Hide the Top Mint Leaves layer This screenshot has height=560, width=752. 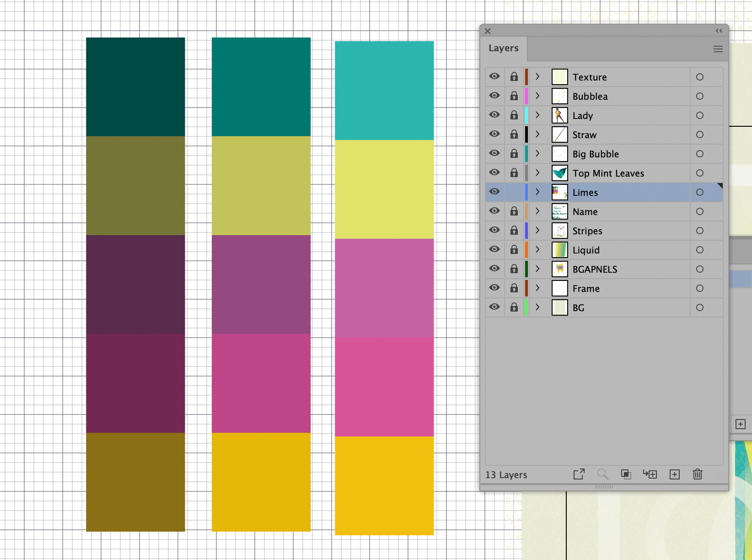click(x=494, y=172)
